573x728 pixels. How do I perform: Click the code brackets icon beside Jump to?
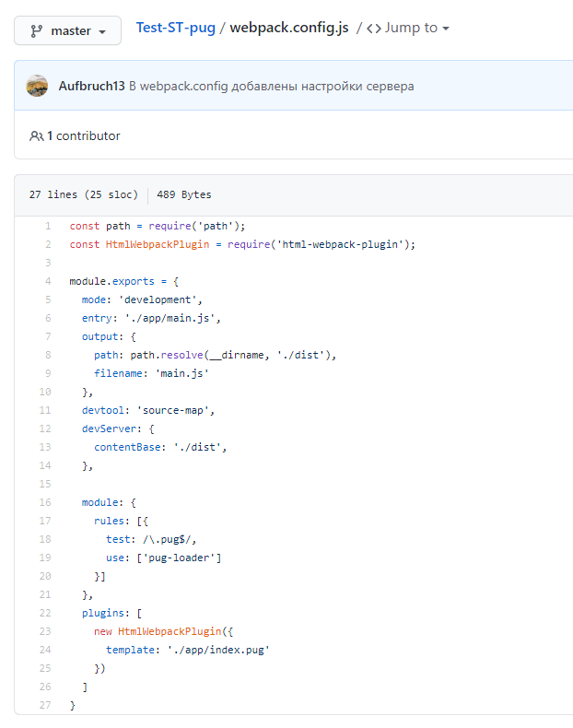pos(373,29)
